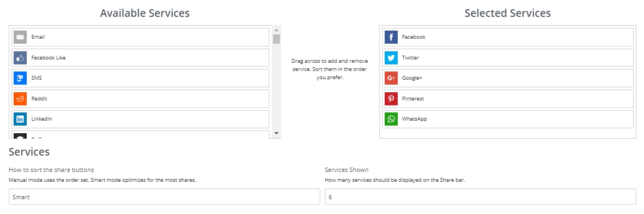Select the Pinterest row in Selected Services

click(508, 99)
